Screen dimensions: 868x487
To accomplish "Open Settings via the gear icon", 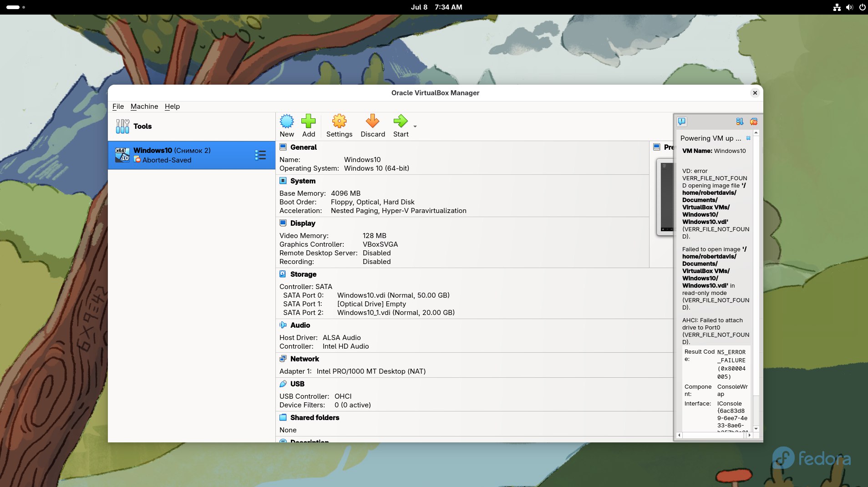I will tap(339, 121).
